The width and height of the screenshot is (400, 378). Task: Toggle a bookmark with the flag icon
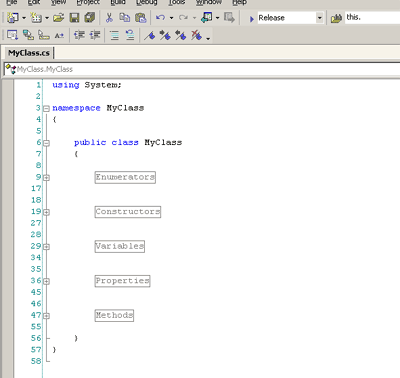click(150, 35)
